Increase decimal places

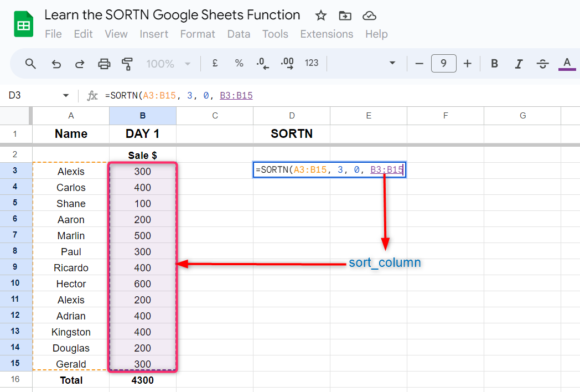(287, 63)
